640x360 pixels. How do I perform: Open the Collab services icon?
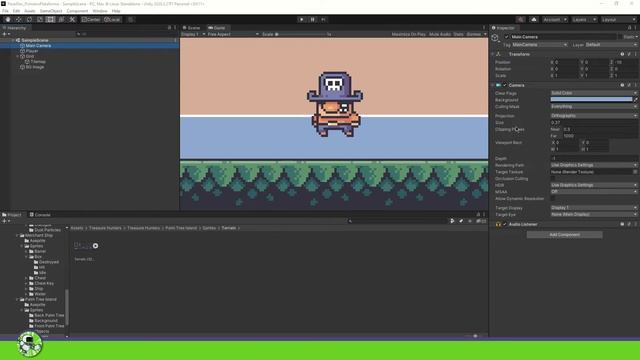click(x=520, y=20)
